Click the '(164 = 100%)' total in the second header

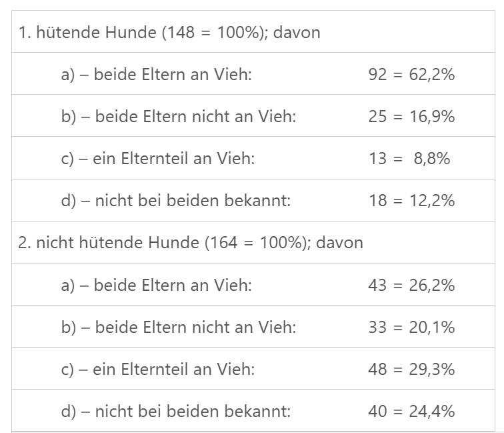tap(258, 242)
